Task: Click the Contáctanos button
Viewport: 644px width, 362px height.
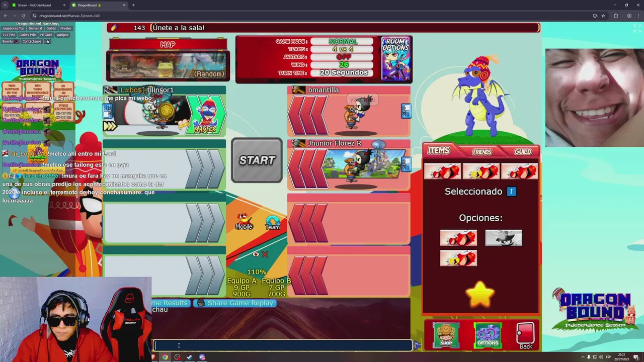Action: tap(32, 41)
